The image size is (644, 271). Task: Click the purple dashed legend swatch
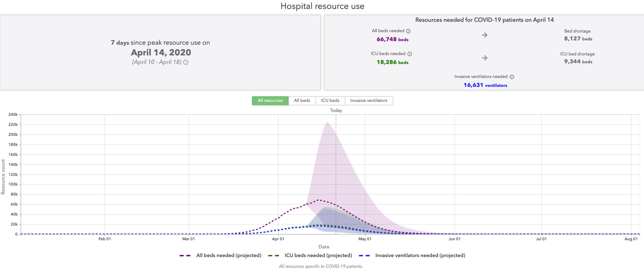coord(185,256)
